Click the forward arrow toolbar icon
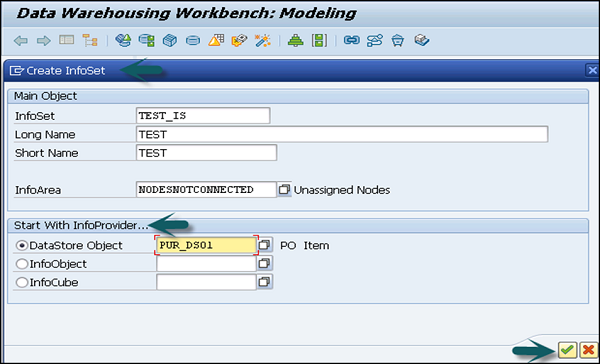This screenshot has width=600, height=364. (44, 41)
